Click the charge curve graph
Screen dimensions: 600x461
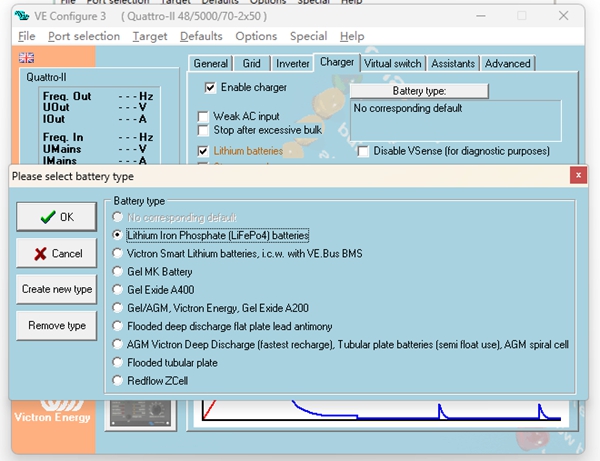[381, 412]
